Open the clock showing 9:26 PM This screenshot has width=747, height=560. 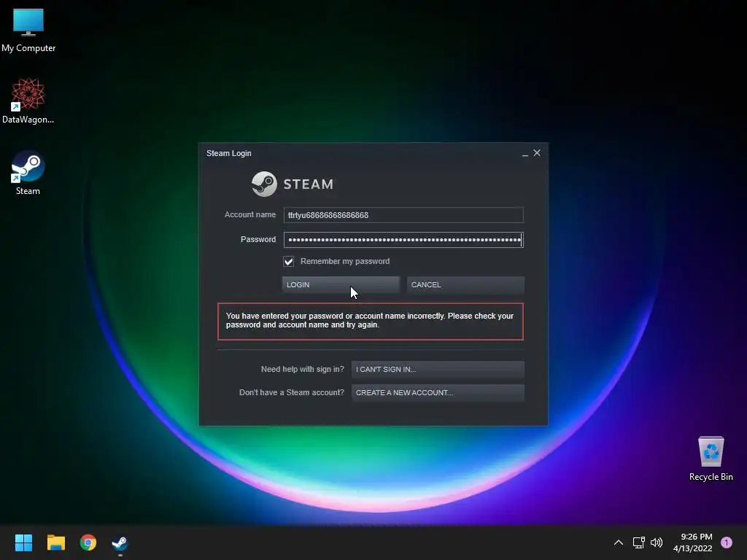[x=693, y=542]
